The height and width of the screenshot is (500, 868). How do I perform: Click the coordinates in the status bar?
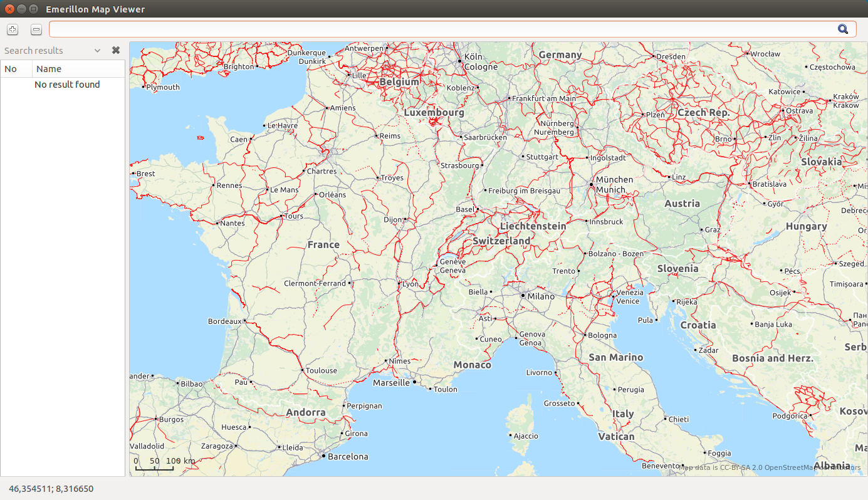[x=51, y=488]
